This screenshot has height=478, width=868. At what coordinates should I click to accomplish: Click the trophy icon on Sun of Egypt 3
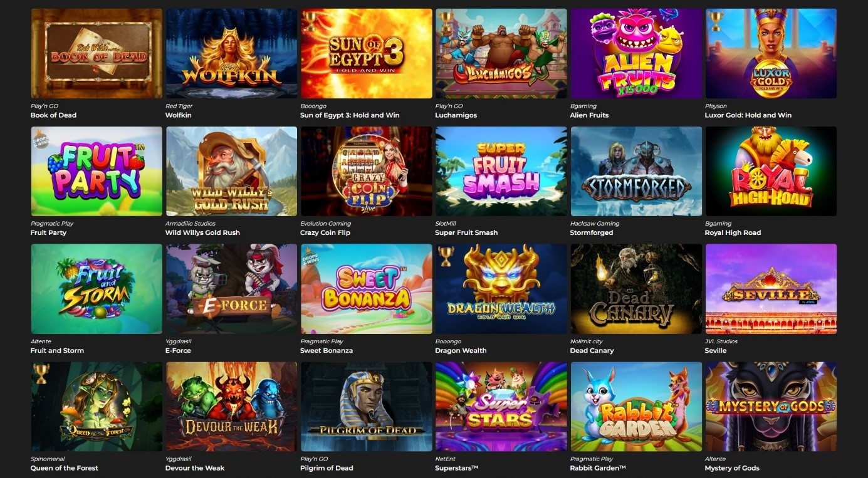311,21
